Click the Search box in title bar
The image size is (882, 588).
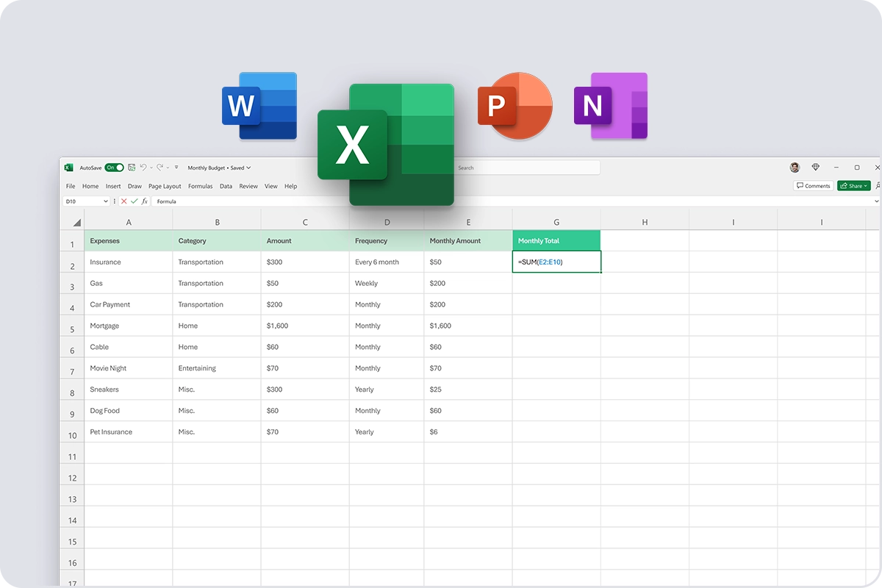[x=526, y=168]
